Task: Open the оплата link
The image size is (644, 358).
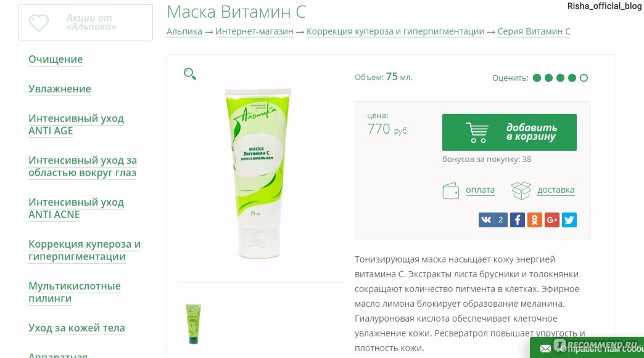Action: [480, 190]
